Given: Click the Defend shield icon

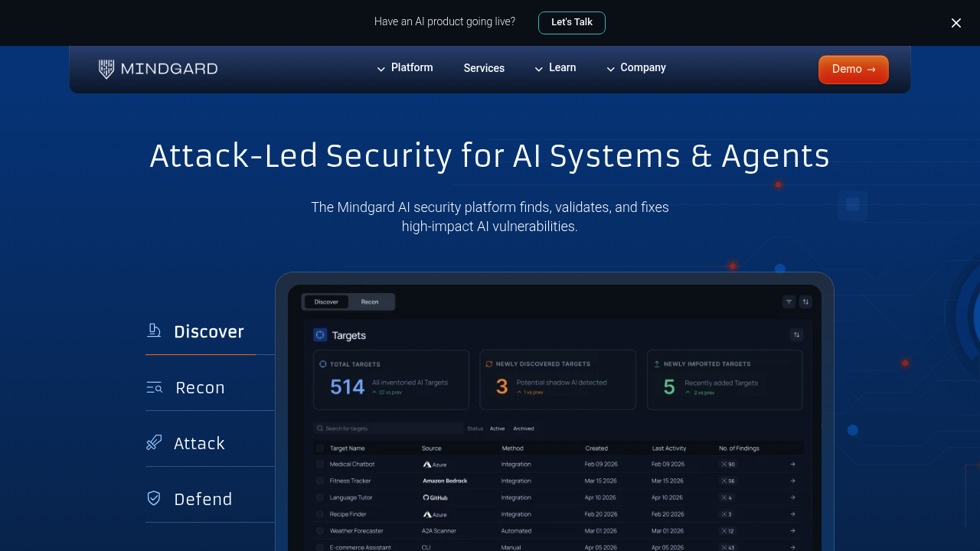Looking at the screenshot, I should click(154, 498).
